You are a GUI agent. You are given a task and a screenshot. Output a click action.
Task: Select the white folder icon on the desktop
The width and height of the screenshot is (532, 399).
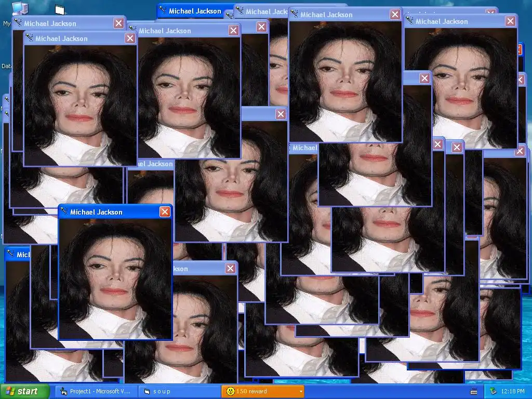pyautogui.click(x=60, y=10)
